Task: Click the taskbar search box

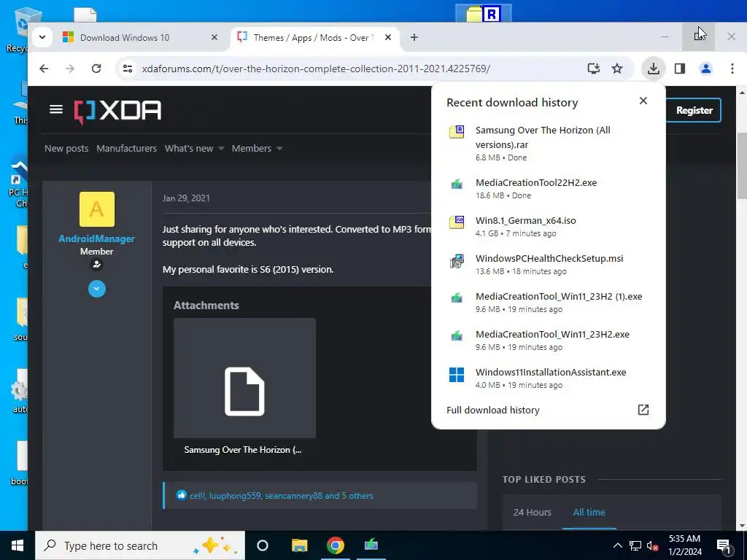Action: [140, 545]
